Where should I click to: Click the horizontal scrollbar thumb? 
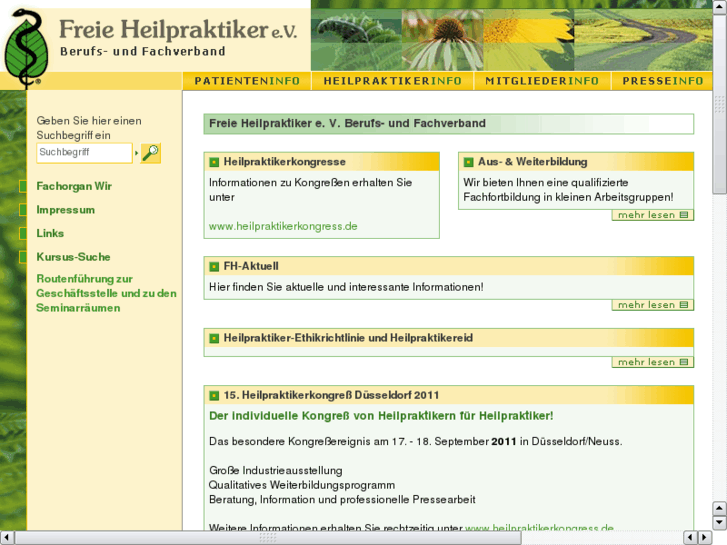pos(268,538)
